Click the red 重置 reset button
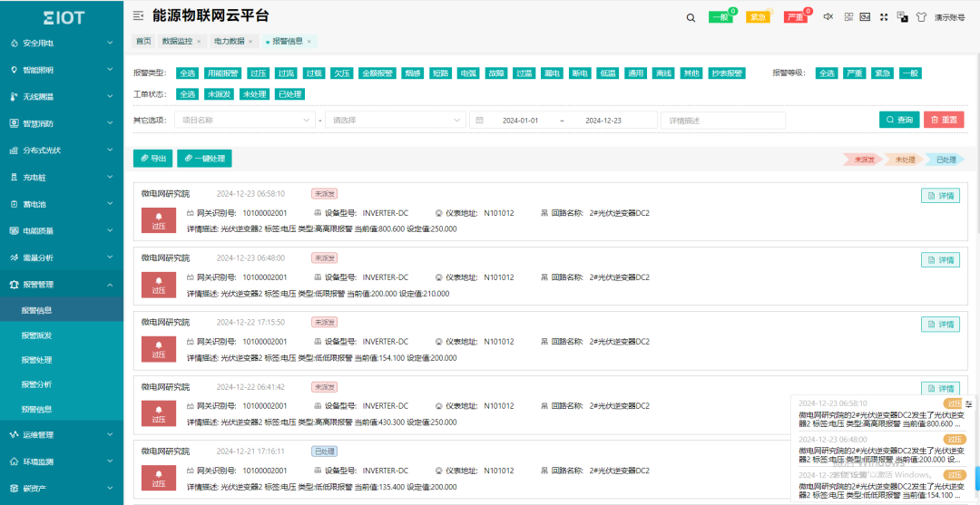Image resolution: width=980 pixels, height=505 pixels. tap(944, 120)
